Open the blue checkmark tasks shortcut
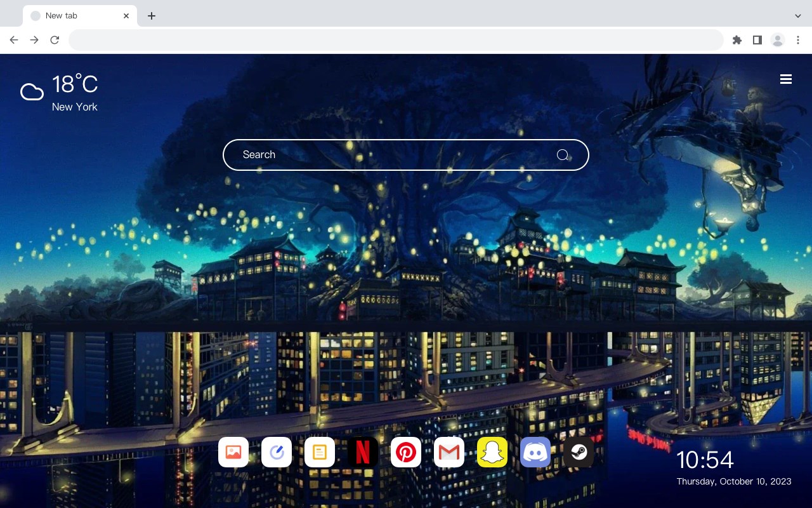 coord(277,452)
